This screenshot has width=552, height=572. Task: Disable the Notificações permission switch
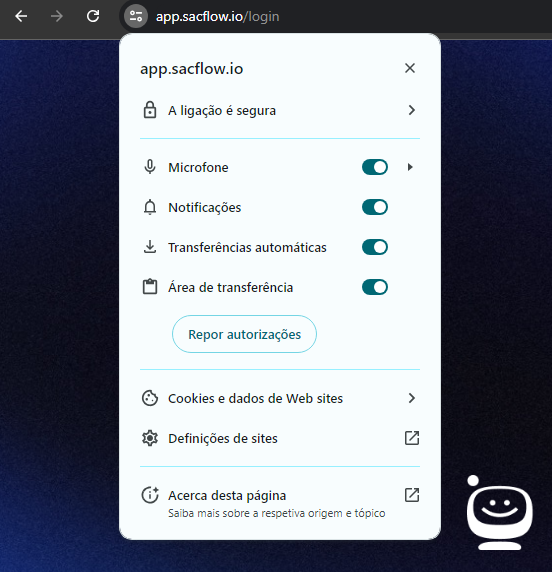point(375,207)
